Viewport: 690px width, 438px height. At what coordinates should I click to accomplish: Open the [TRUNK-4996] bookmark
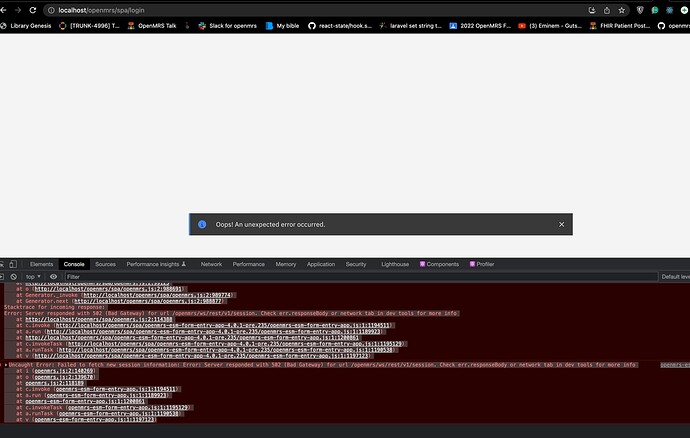89,26
